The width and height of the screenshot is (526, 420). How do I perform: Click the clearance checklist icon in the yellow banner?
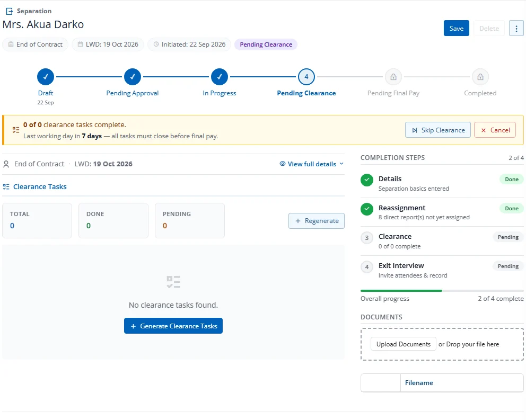(16, 130)
